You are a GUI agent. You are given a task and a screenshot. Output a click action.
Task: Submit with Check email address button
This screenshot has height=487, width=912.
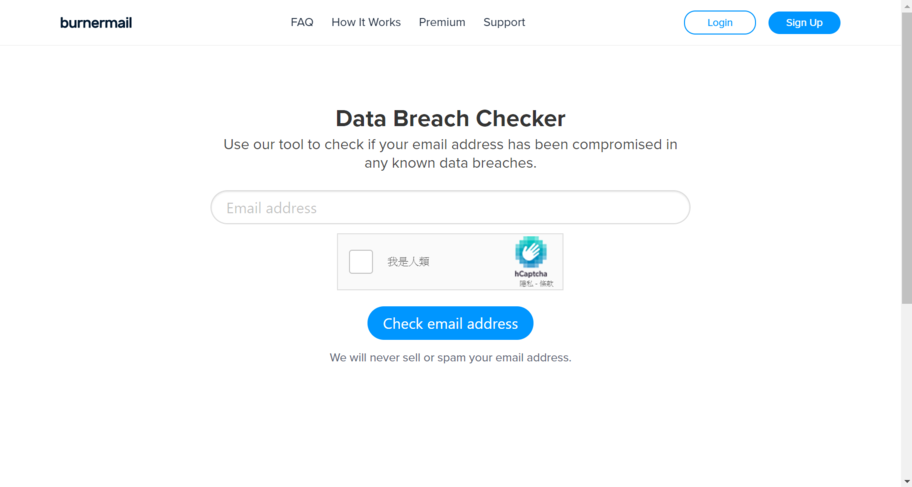pyautogui.click(x=450, y=323)
